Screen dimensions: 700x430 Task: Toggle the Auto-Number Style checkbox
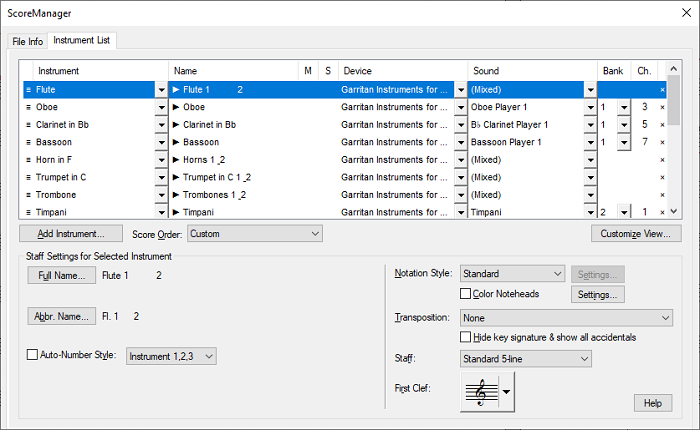click(32, 355)
